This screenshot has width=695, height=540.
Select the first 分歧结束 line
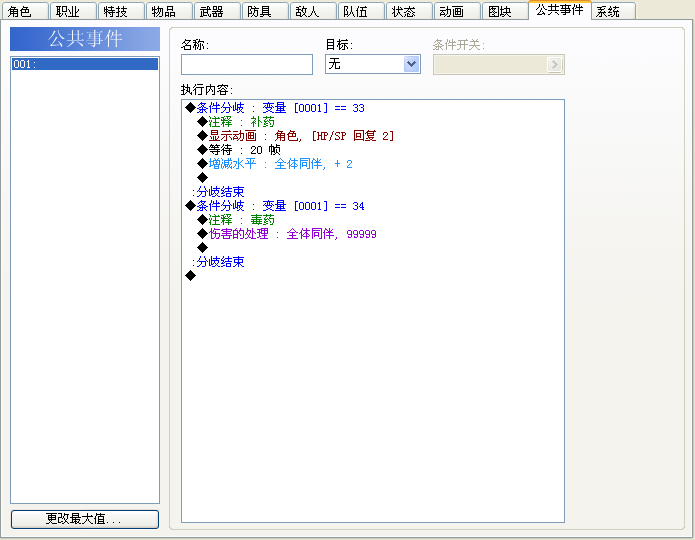372,192
